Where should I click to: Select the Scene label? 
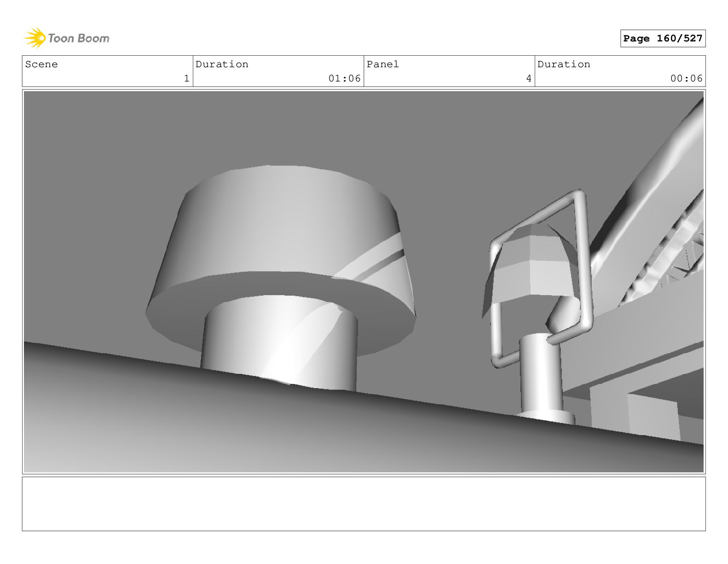click(41, 64)
